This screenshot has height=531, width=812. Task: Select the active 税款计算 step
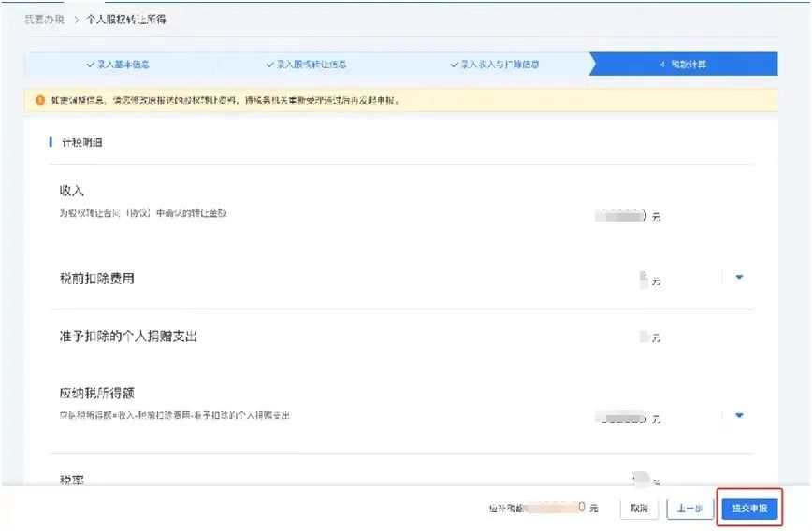click(684, 65)
